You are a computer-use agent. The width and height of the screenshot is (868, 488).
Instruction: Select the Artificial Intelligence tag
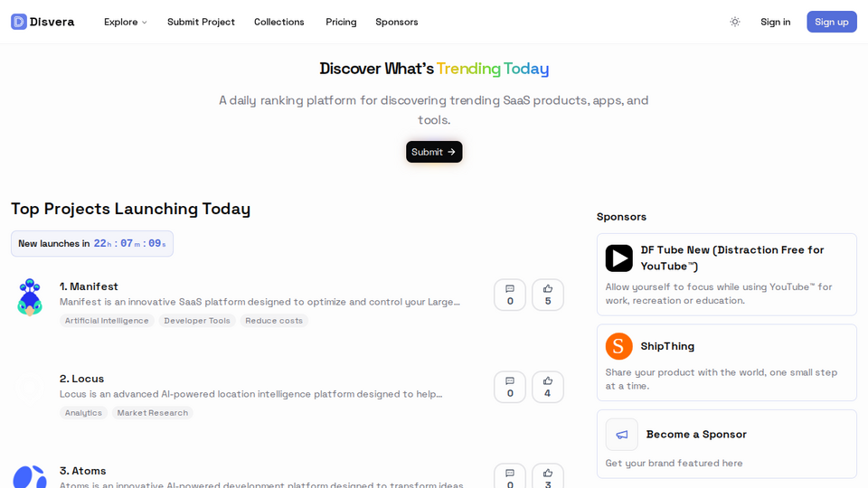pyautogui.click(x=107, y=320)
